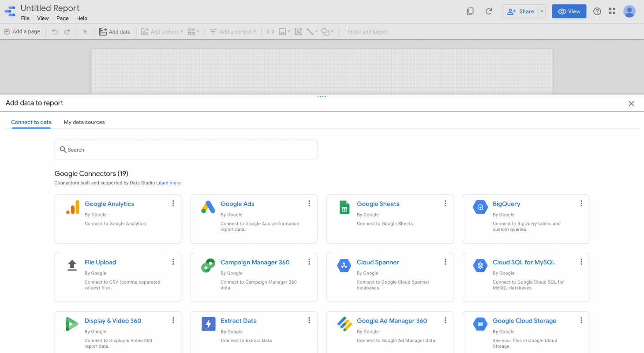Open the line tool dropdown
The width and height of the screenshot is (644, 353).
click(x=312, y=32)
